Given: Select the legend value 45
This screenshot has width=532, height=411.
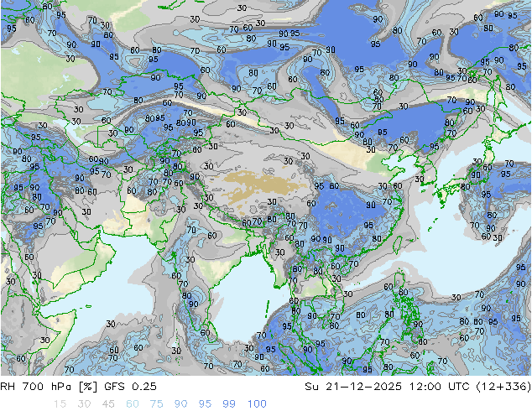Looking at the screenshot, I should click(108, 404).
